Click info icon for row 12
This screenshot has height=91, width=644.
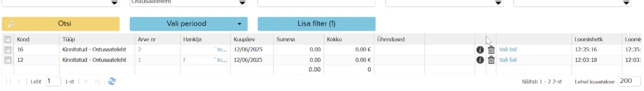click(x=480, y=60)
